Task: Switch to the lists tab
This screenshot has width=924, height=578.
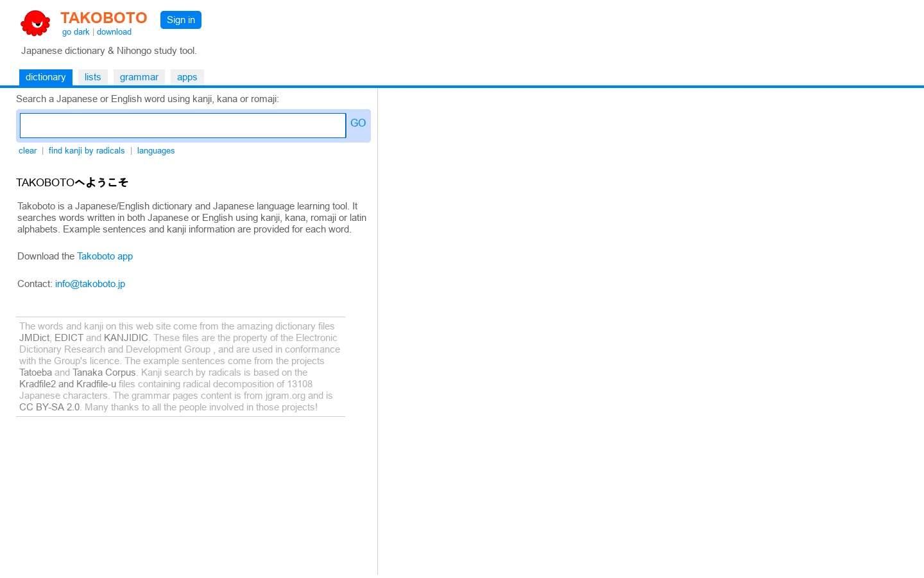Action: click(x=93, y=77)
